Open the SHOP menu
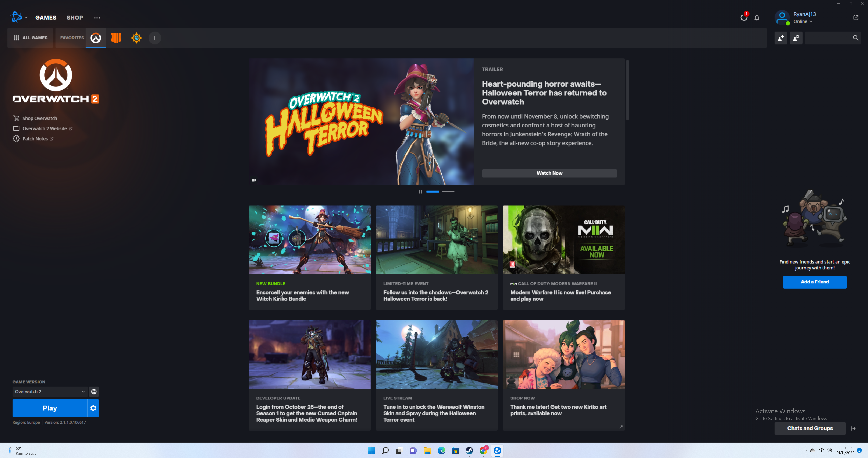The width and height of the screenshot is (868, 458). (74, 18)
